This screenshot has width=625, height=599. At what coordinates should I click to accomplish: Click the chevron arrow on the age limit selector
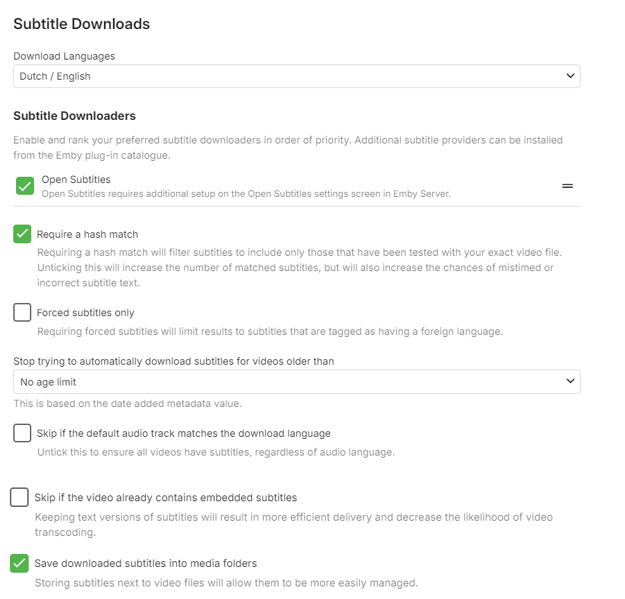570,381
